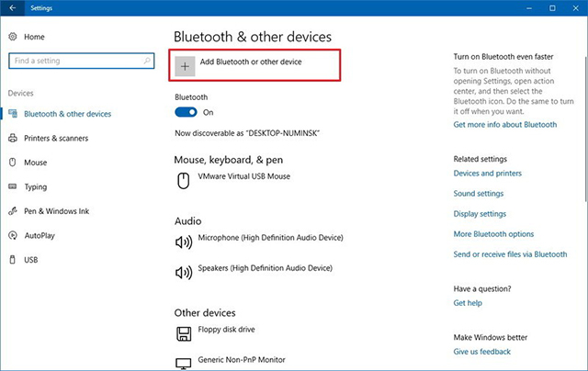Open Get more info about Bluetooth link
588x371 pixels.
coord(505,124)
